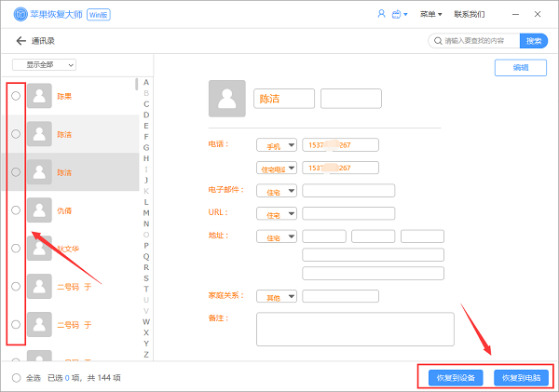Jump to letter F in index
The width and height of the screenshot is (559, 392).
point(146,137)
